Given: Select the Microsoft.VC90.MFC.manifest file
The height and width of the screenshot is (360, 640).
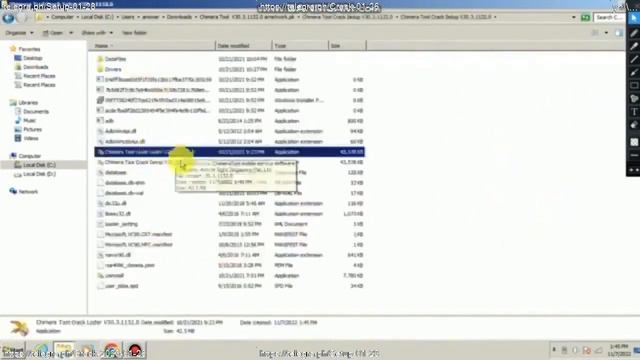Looking at the screenshot, I should (139, 244).
